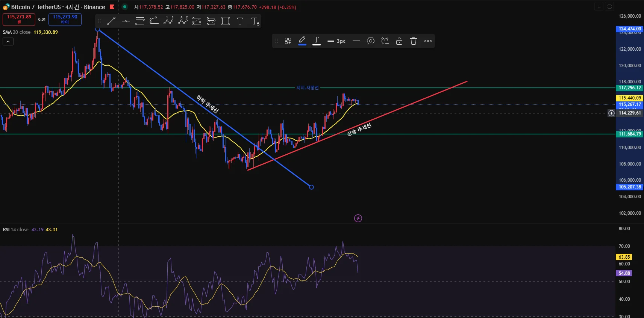Viewport: 644px width, 318px height.
Task: Open trendline settings hexagon icon
Action: coord(371,41)
